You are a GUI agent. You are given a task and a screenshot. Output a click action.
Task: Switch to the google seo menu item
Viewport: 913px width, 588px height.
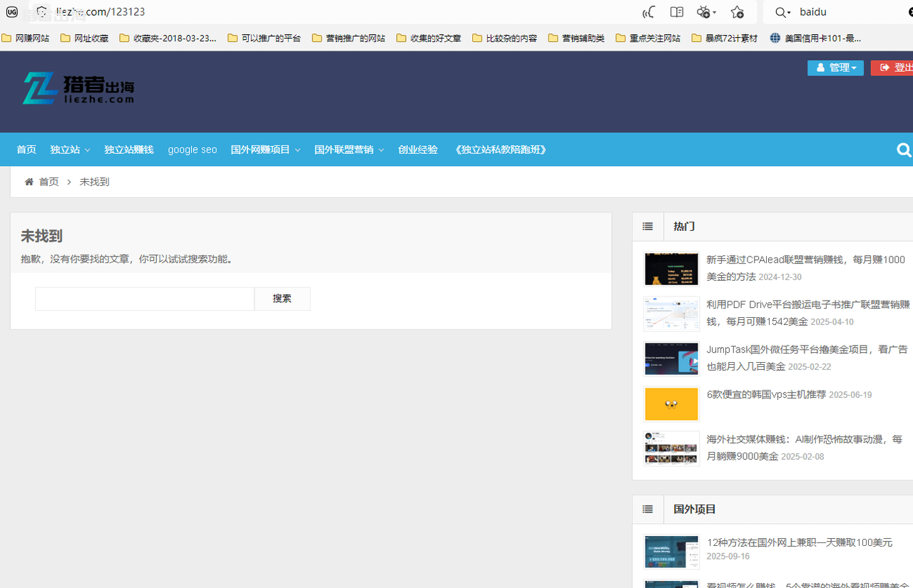(x=192, y=150)
